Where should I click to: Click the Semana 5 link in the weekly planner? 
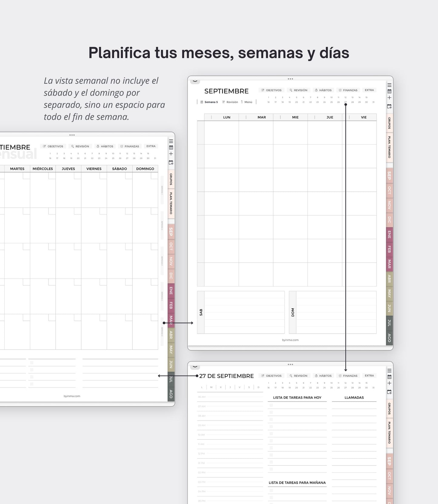pyautogui.click(x=209, y=102)
